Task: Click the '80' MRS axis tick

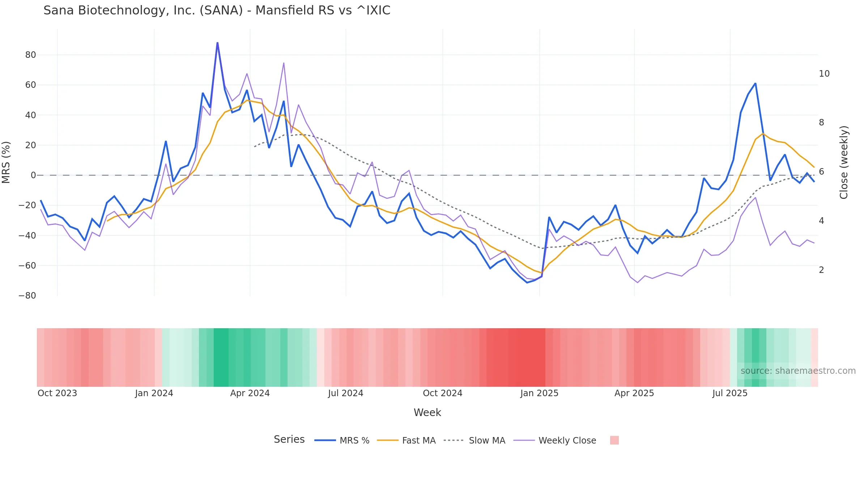Action: click(31, 55)
